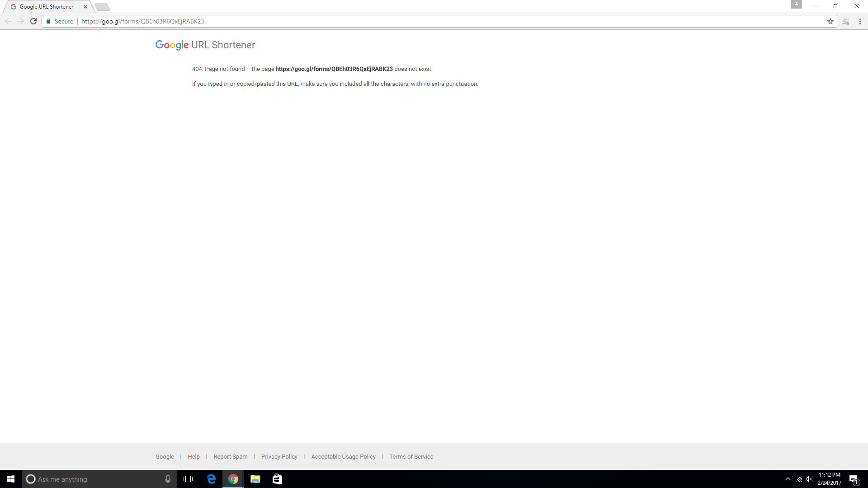Open the Windows Store taskbar icon
This screenshot has width=868, height=488.
[x=277, y=479]
